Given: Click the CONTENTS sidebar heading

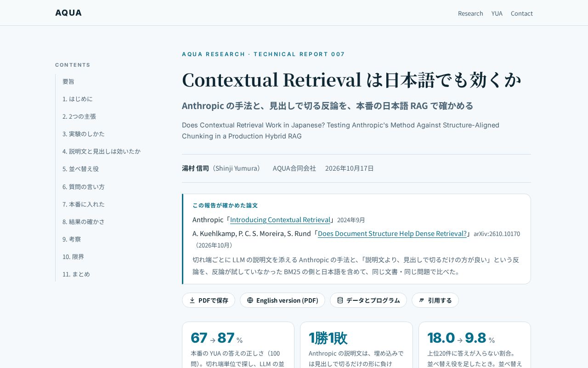Looking at the screenshot, I should (x=73, y=65).
